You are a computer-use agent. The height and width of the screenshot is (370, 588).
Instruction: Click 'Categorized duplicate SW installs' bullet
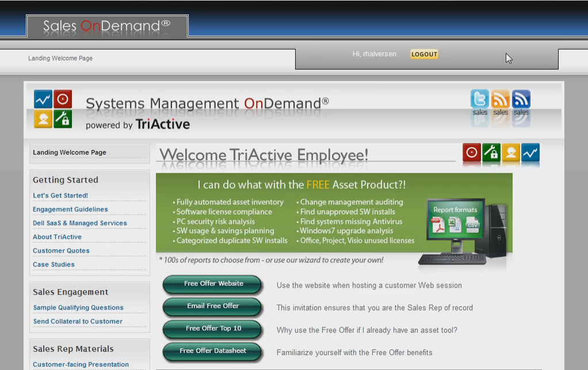(x=232, y=241)
